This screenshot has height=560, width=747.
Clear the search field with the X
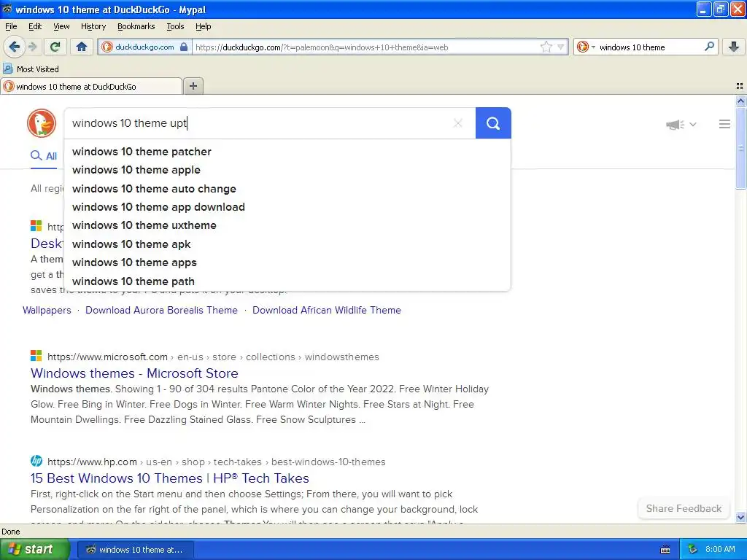(x=458, y=123)
